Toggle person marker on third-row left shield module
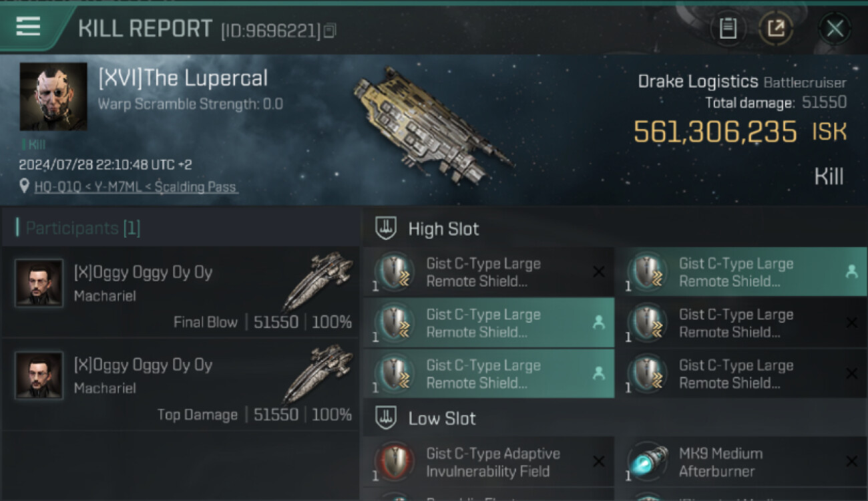Viewport: 868px width, 501px height. coord(598,373)
